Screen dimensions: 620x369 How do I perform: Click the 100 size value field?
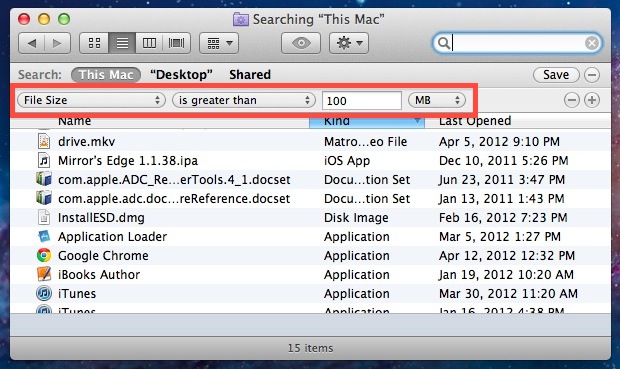[x=362, y=100]
